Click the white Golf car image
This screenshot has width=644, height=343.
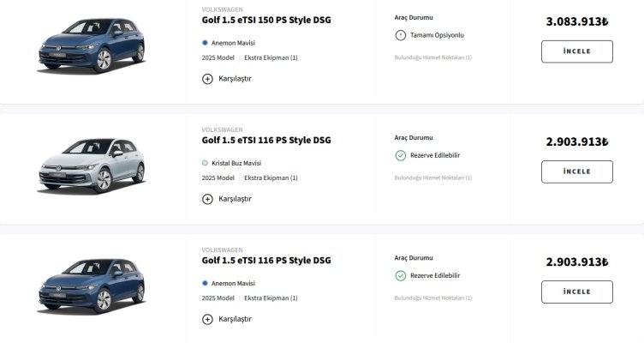(x=90, y=170)
